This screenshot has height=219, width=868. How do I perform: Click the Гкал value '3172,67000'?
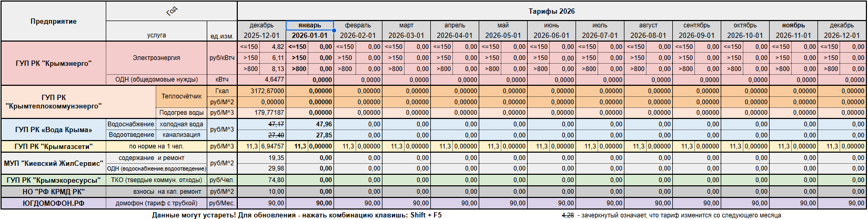point(261,91)
